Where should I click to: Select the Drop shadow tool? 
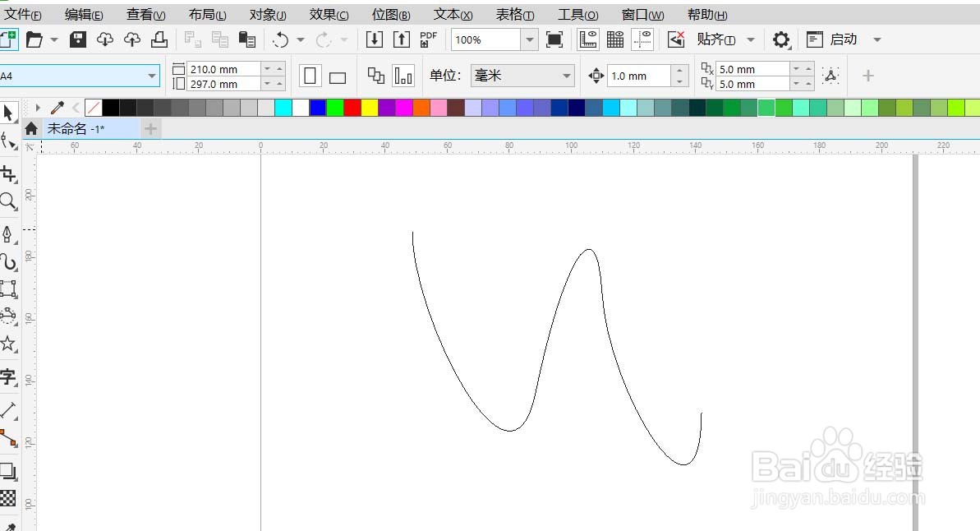[8, 471]
